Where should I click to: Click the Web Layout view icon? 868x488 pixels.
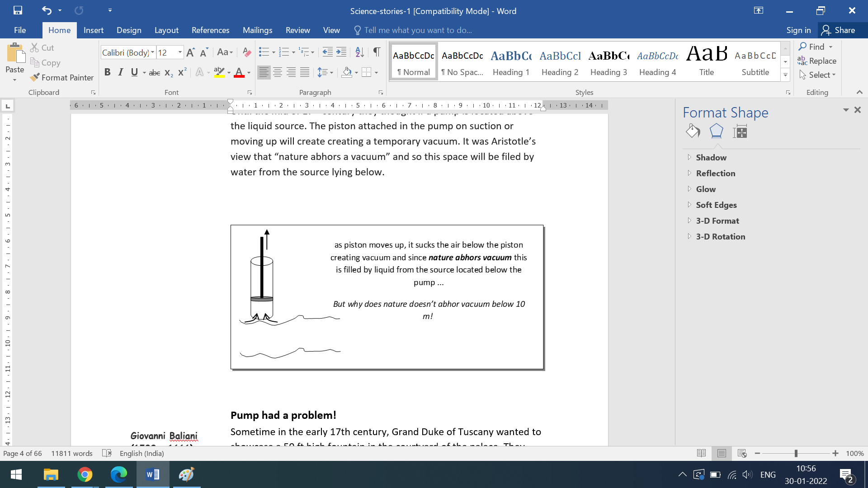(x=742, y=453)
